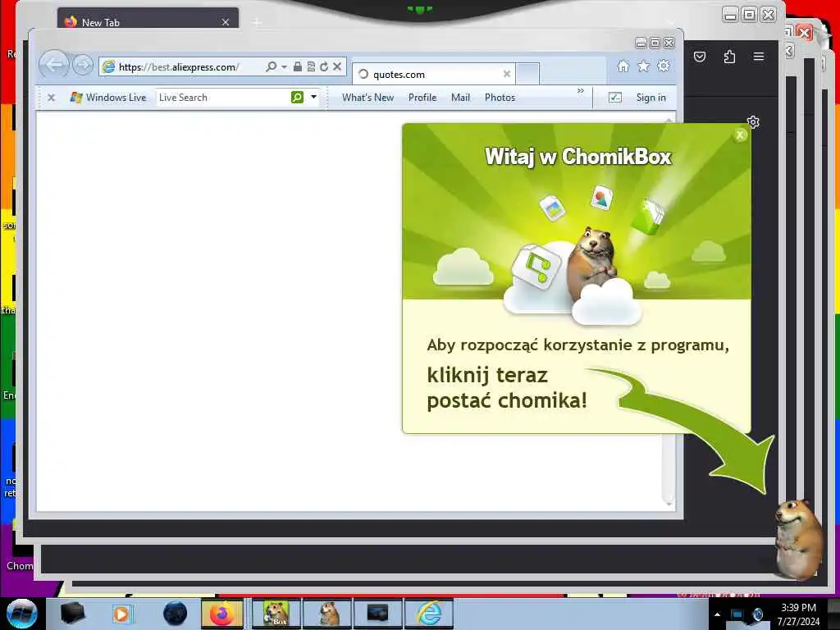Close the Firefox New Tab tab

click(226, 22)
